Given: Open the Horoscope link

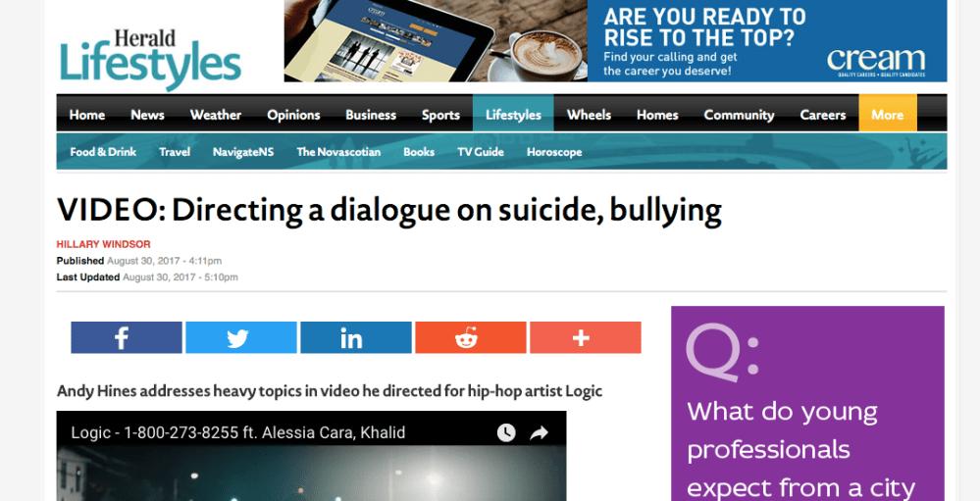Looking at the screenshot, I should 553,152.
